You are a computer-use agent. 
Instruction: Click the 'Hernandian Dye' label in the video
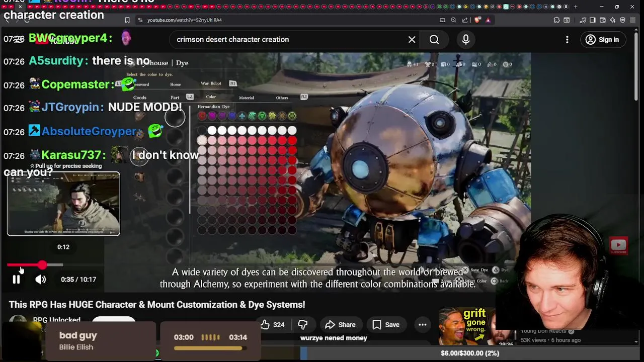coord(213,107)
